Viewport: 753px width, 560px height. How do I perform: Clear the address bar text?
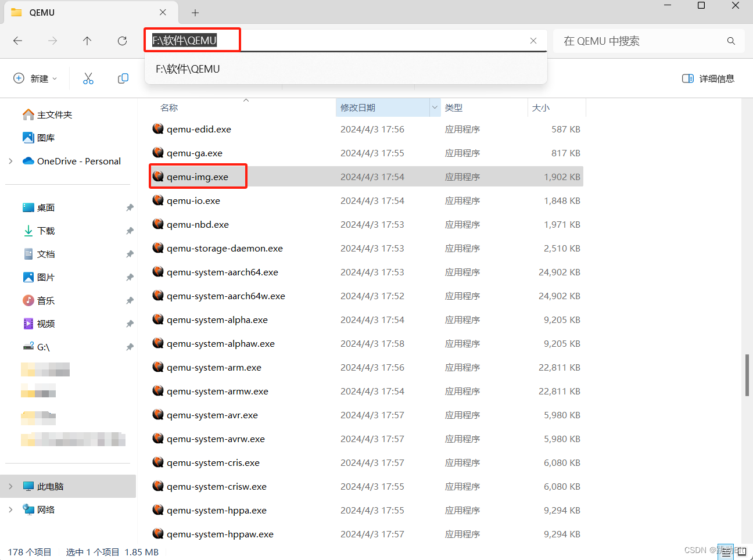(x=533, y=41)
